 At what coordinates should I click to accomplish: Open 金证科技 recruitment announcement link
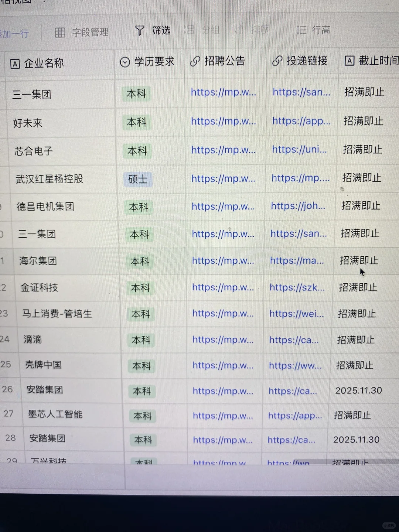223,287
